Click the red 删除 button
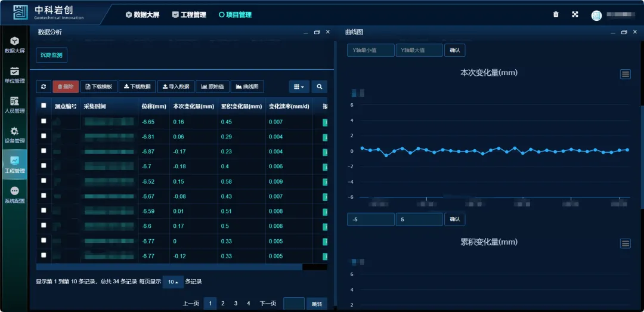This screenshot has height=312, width=644. 66,87
